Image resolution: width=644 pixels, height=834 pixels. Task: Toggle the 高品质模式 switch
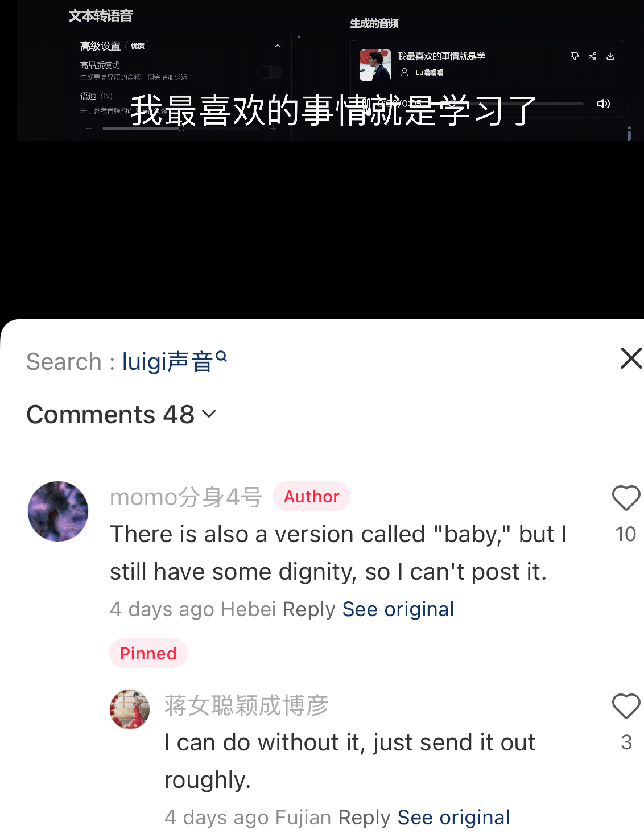270,72
